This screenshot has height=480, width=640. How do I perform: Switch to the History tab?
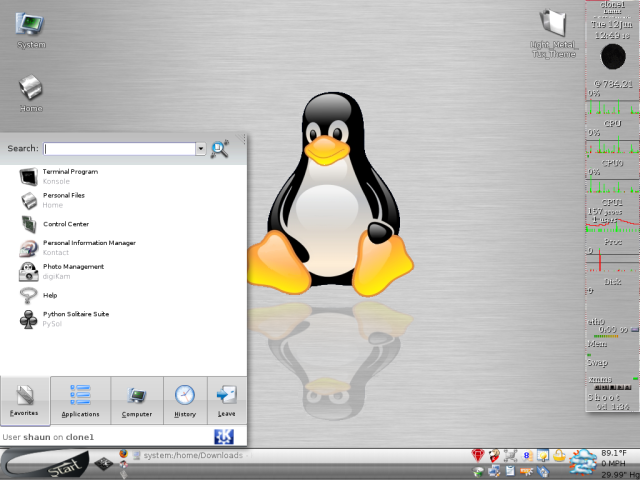tap(185, 401)
